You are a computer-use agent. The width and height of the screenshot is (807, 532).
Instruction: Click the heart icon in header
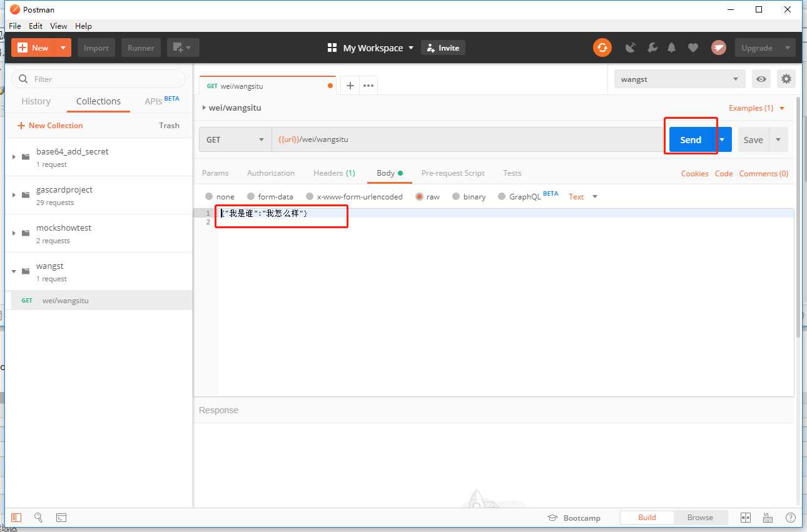(x=693, y=48)
